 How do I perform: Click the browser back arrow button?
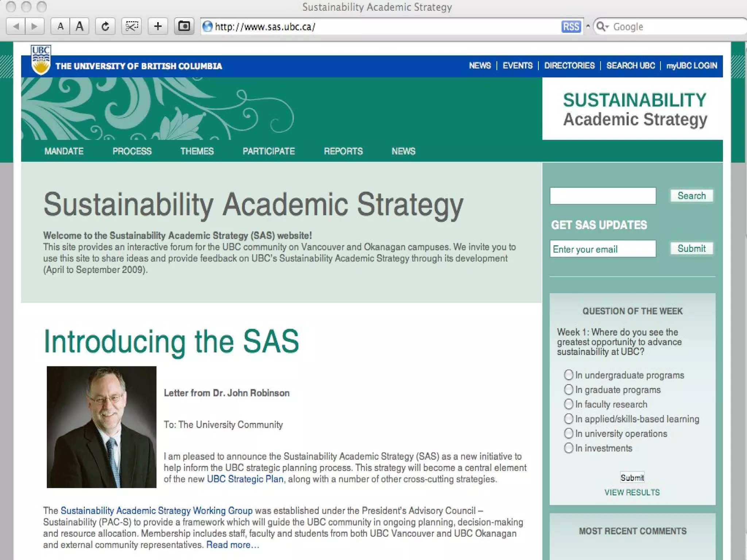point(16,27)
